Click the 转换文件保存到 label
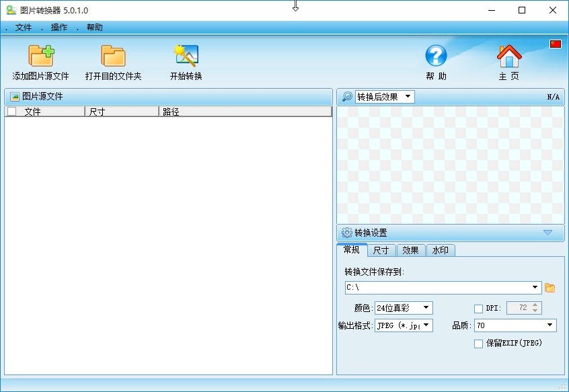 pos(374,272)
